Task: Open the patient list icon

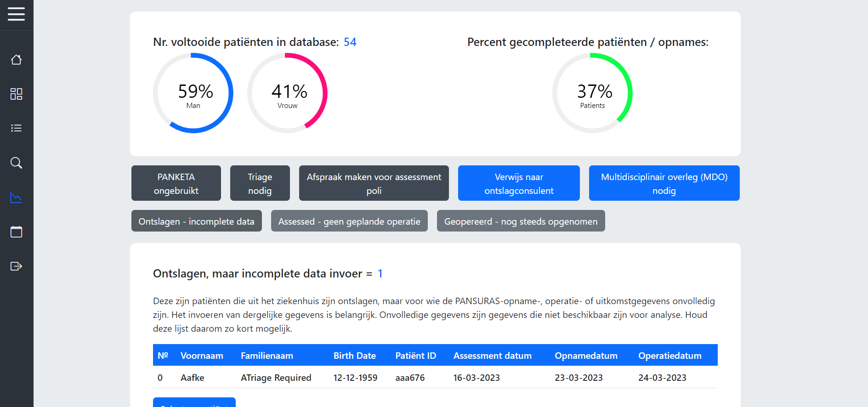Action: pyautogui.click(x=17, y=128)
